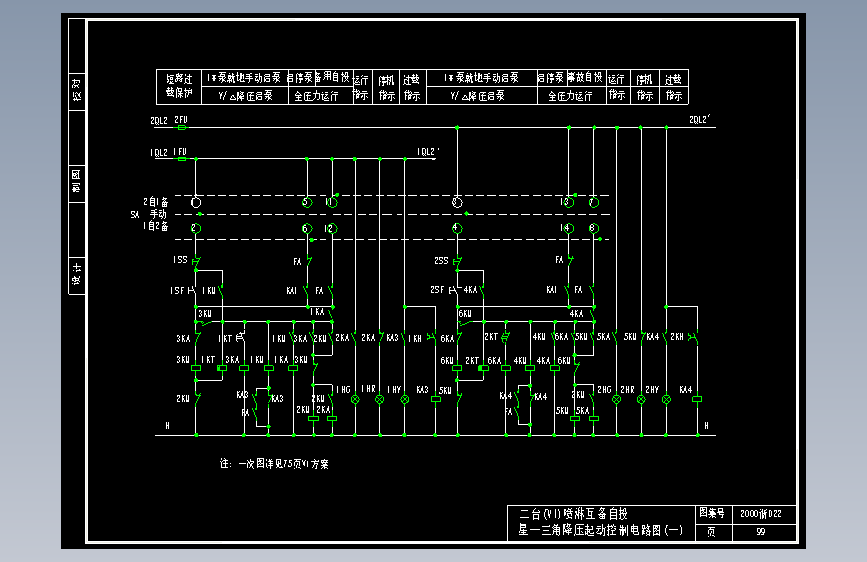The image size is (867, 562).
Task: Select the SA contact circle numbered 8
Action: coord(594,228)
